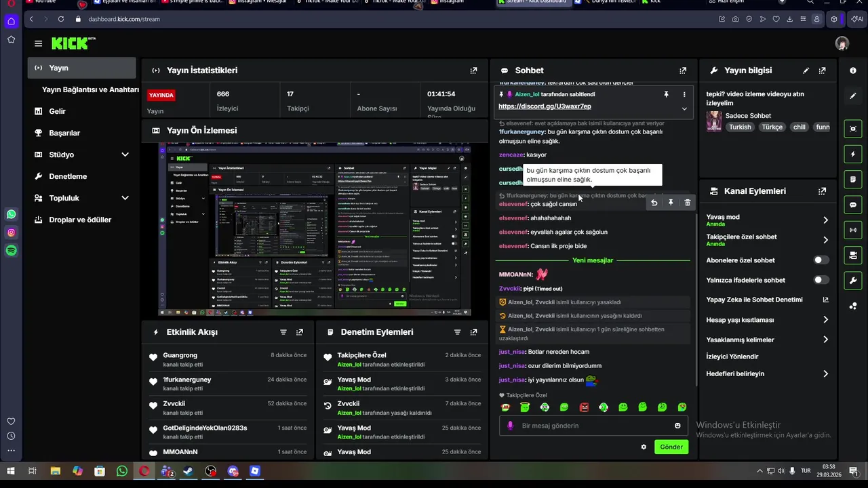Screen dimensions: 868x488
Task: Click the chill tag in stream info
Action: (799, 127)
